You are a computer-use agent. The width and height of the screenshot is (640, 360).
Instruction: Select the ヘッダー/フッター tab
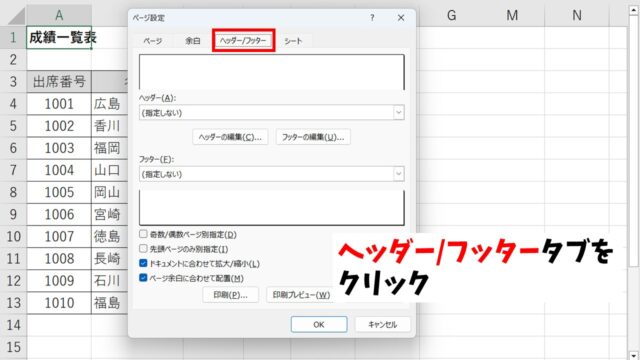[x=243, y=40]
